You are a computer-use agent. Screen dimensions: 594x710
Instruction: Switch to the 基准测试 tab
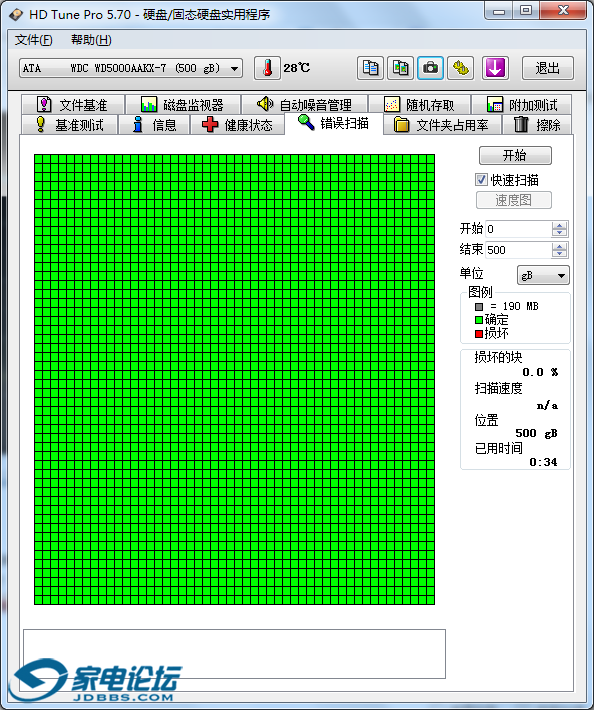click(x=70, y=125)
